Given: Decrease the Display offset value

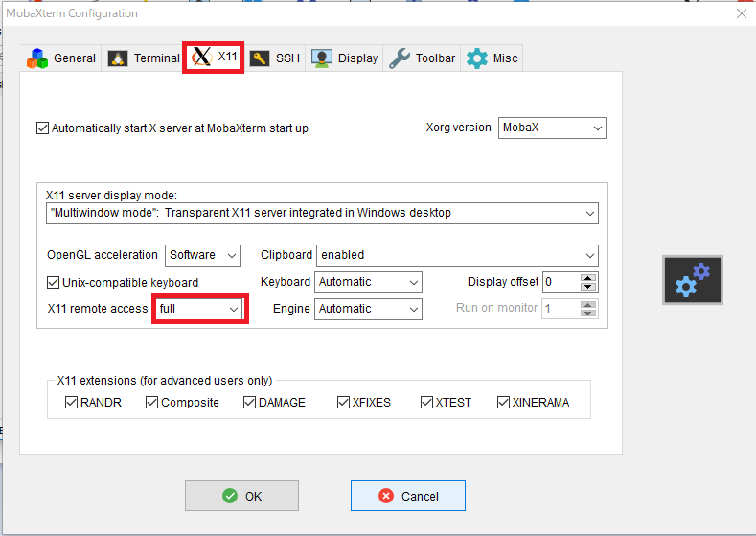Looking at the screenshot, I should tap(588, 287).
